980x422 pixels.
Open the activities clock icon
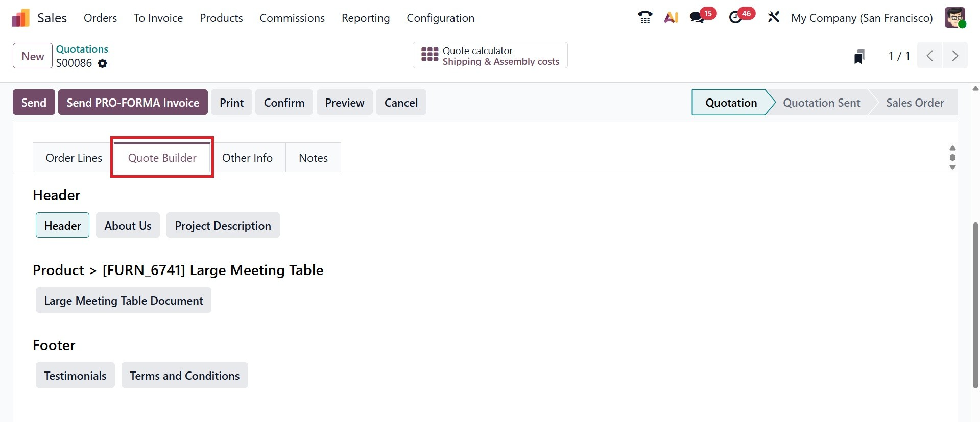(x=735, y=18)
